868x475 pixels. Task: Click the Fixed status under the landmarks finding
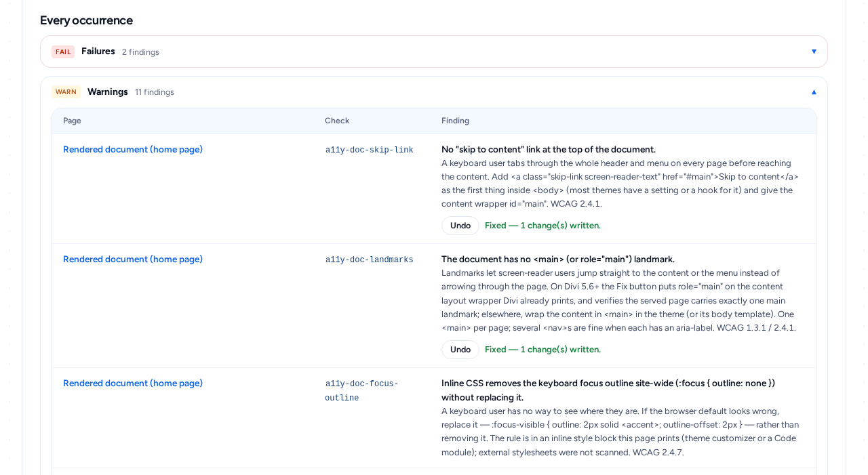(542, 350)
